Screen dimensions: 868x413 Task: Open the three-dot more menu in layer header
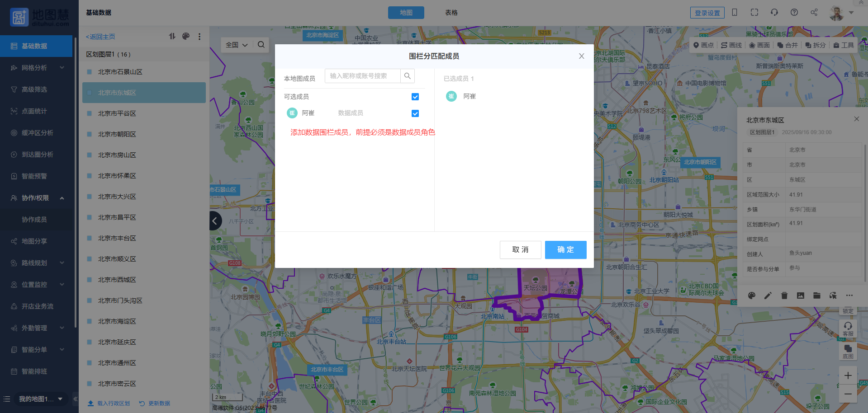(199, 37)
